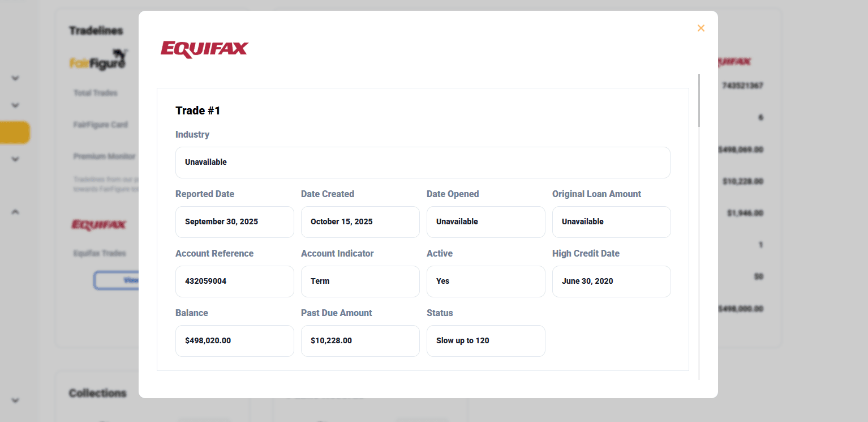
Task: Expand the topmost chevron in the left sidebar
Action: [15, 78]
